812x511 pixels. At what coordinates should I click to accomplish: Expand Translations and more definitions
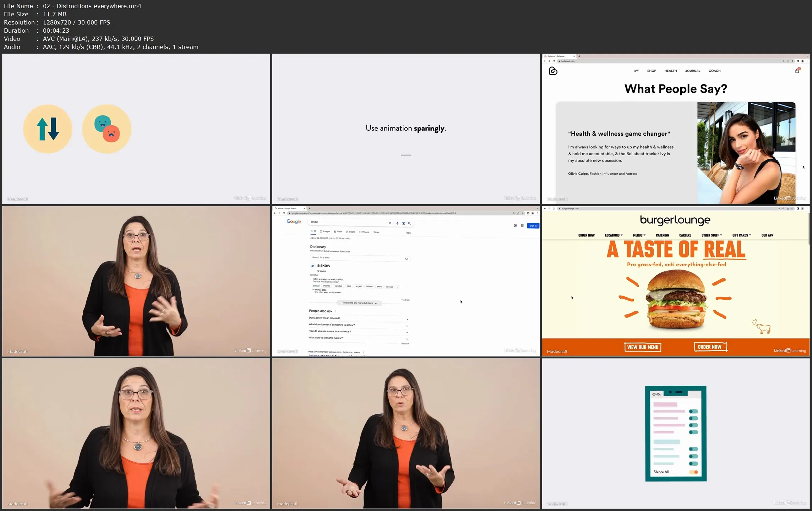(x=359, y=303)
